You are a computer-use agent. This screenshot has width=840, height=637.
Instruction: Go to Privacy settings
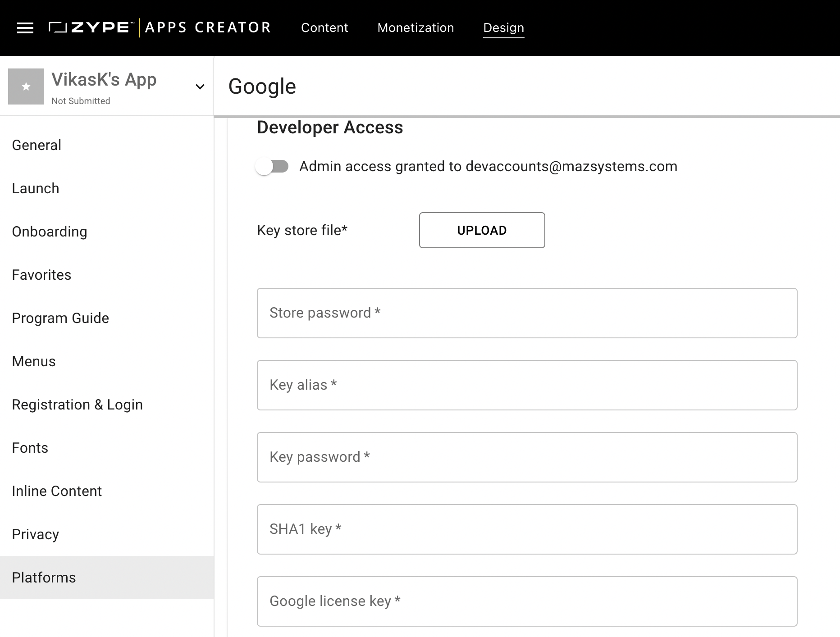click(107, 534)
